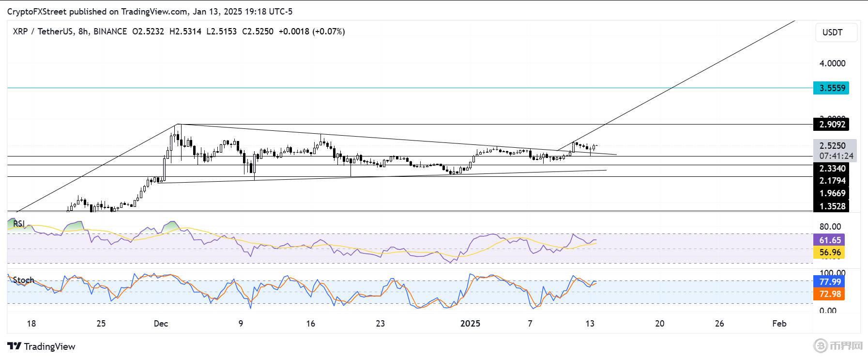Click the 2.3340 support price label
Image resolution: width=868 pixels, height=359 pixels.
tap(832, 169)
